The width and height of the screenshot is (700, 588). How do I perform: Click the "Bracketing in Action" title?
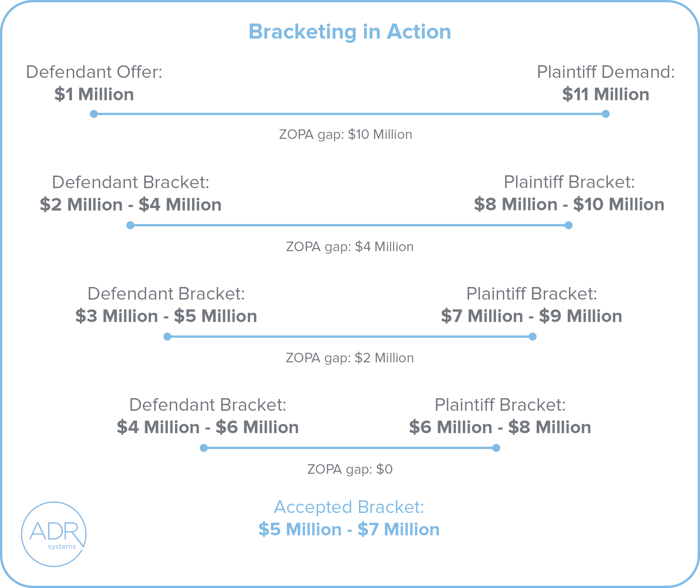350,32
